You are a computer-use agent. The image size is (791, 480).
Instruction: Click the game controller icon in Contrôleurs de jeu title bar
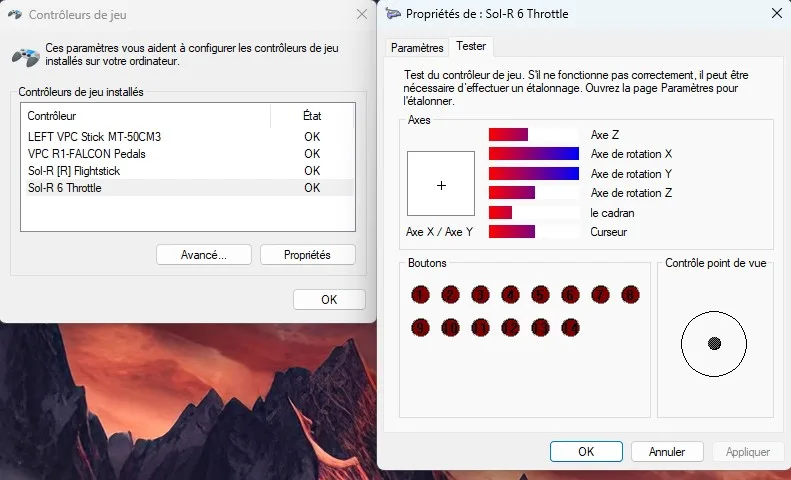pos(15,15)
